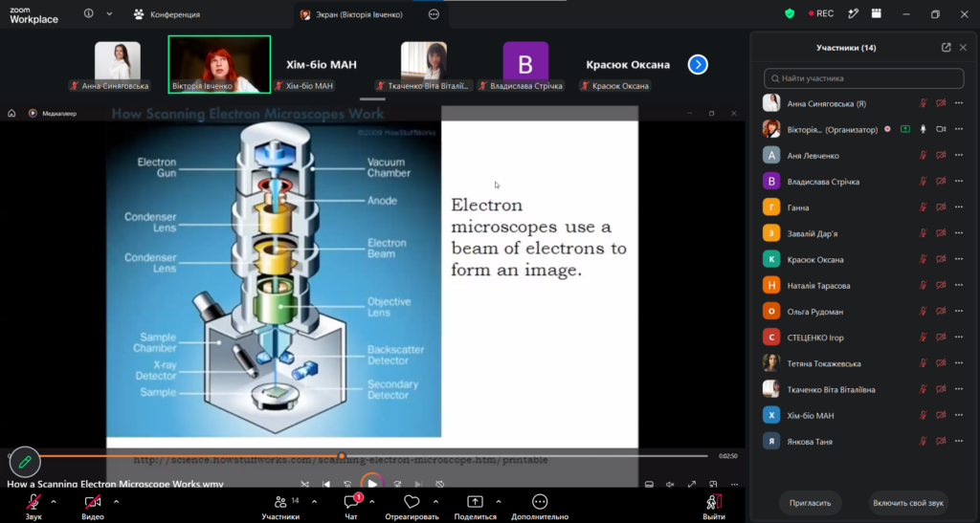Unmute microphone with the Звук button

33,506
